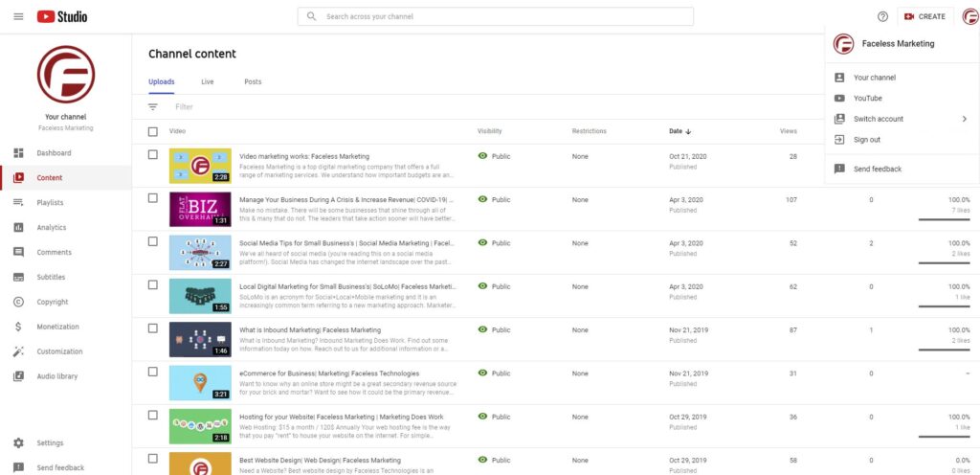
Task: Click the Your channel person icon in menu
Action: pyautogui.click(x=839, y=78)
